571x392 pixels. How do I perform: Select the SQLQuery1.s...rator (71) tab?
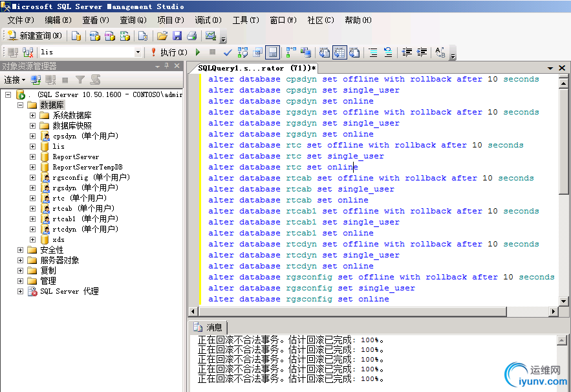tap(257, 68)
